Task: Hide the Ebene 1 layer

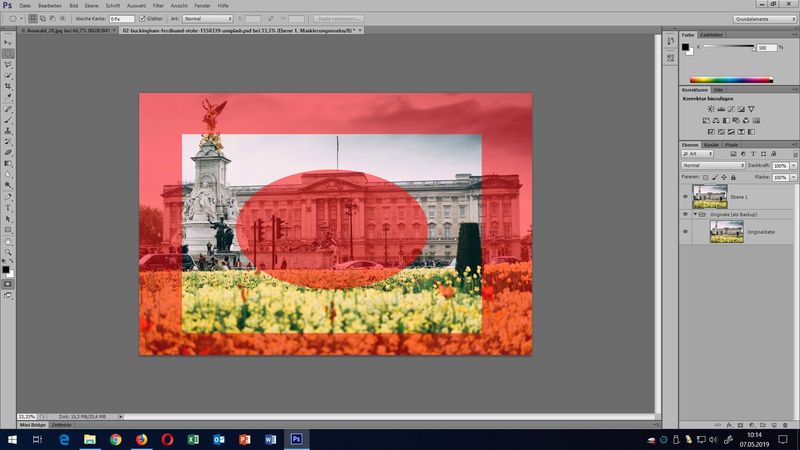Action: coord(685,197)
